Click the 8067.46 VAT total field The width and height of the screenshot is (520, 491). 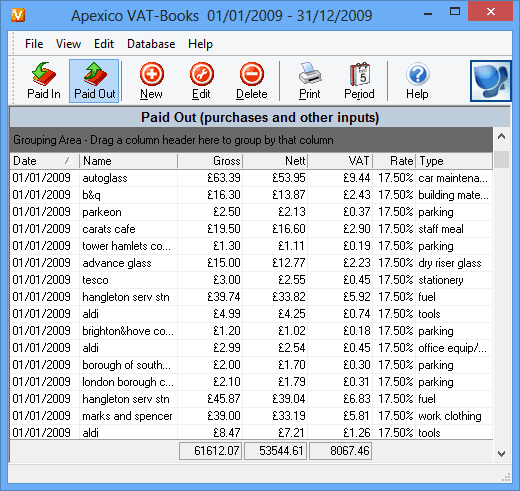tap(340, 451)
